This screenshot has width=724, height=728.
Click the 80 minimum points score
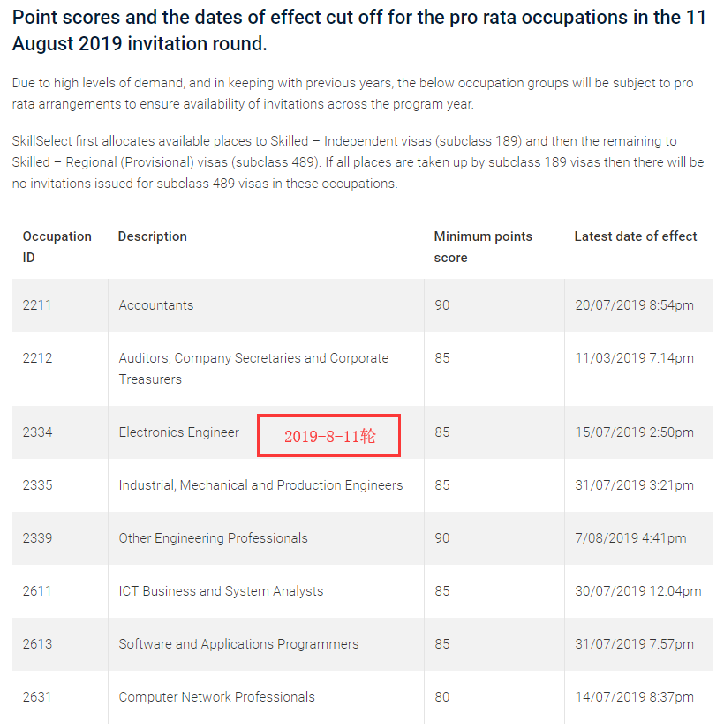pyautogui.click(x=441, y=697)
